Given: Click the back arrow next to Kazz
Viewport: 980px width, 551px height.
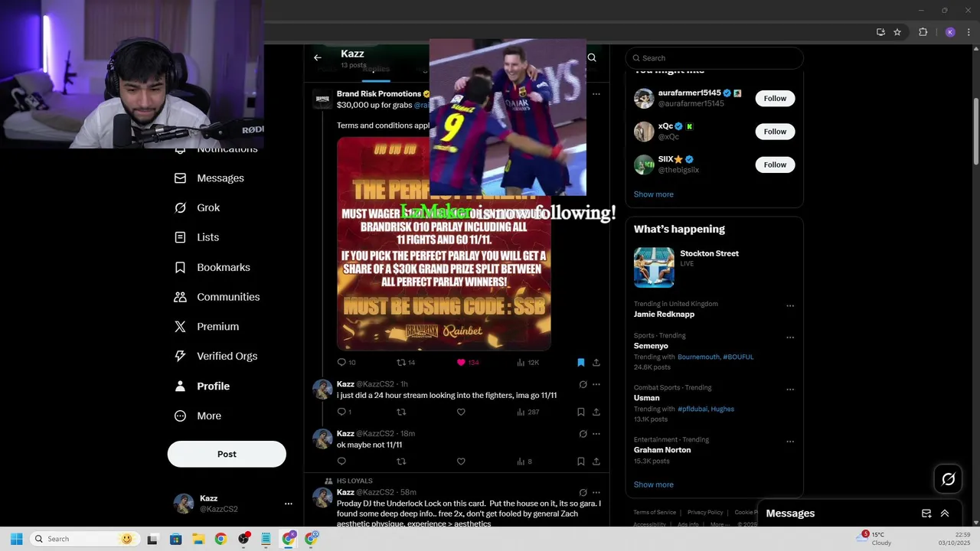Looking at the screenshot, I should click(318, 57).
